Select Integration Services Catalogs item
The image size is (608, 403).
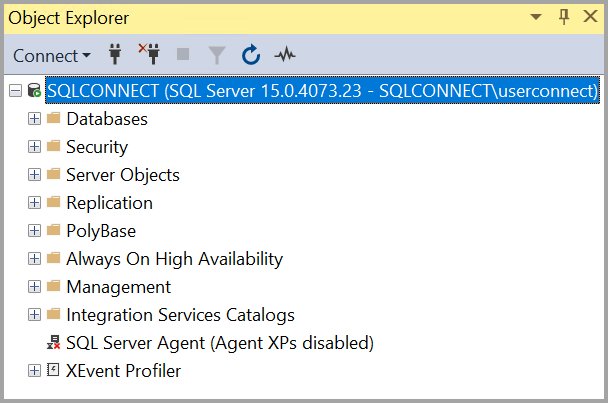coord(180,315)
